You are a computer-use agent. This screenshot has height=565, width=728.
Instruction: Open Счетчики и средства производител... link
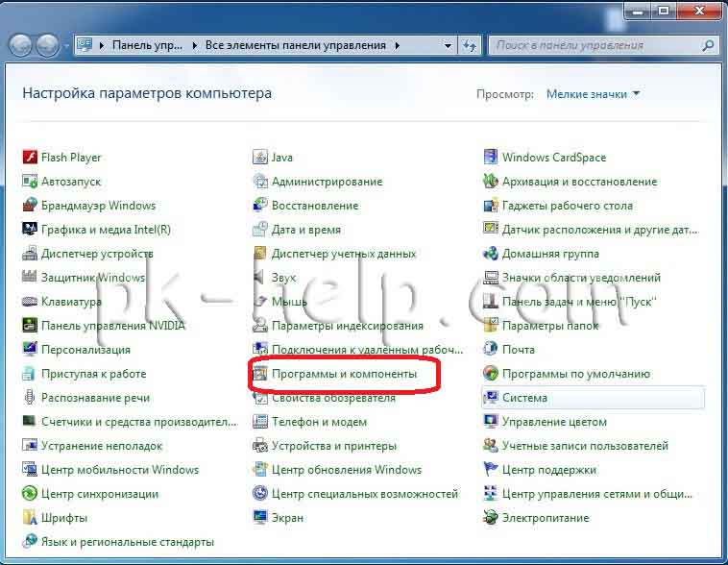click(139, 422)
